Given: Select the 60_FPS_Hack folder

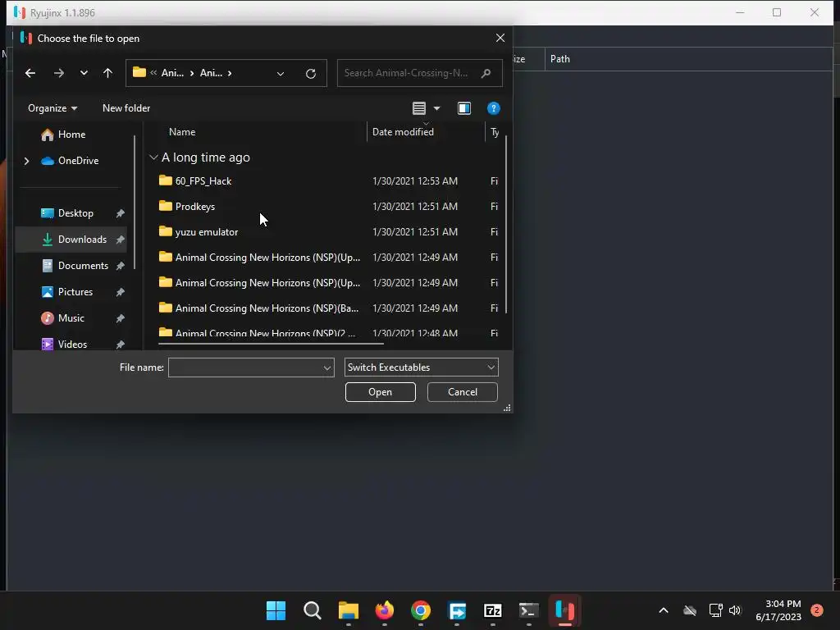Looking at the screenshot, I should coord(203,181).
